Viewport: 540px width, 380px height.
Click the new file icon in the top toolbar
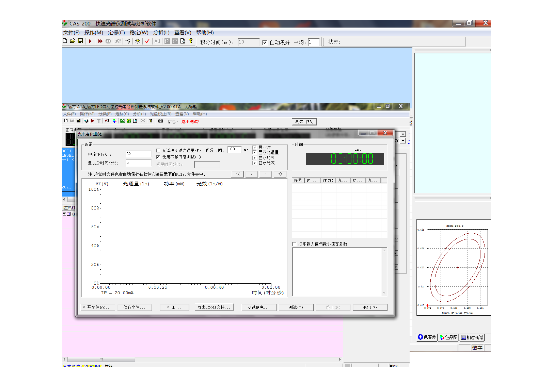pyautogui.click(x=65, y=41)
